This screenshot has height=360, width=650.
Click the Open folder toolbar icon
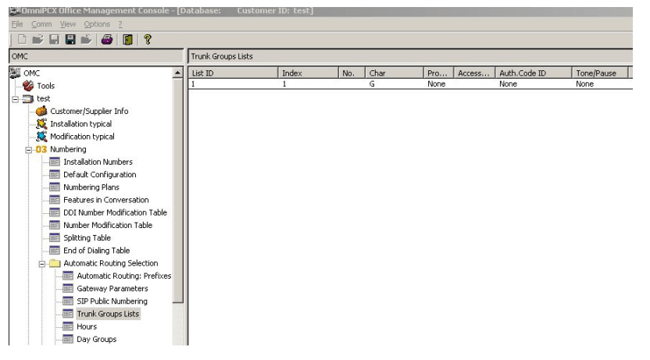point(38,39)
